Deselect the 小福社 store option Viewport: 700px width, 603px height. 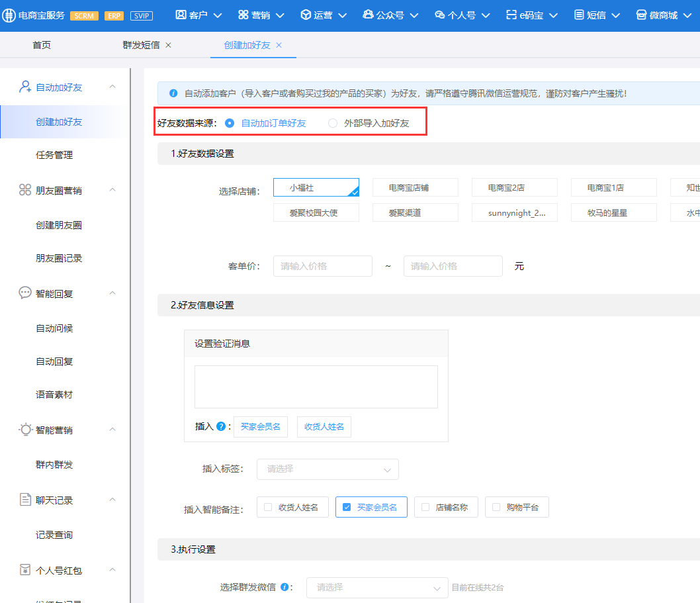tap(316, 187)
